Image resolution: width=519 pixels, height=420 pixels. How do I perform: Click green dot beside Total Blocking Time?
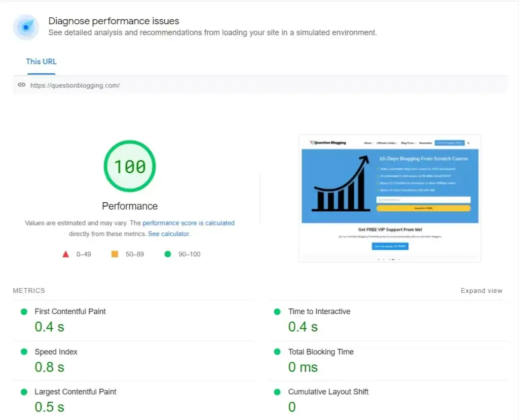coord(277,352)
